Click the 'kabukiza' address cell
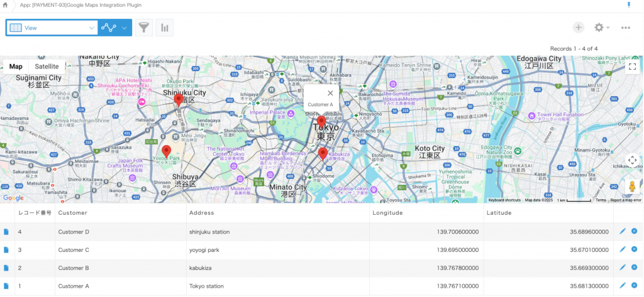This screenshot has width=644, height=297. point(277,268)
